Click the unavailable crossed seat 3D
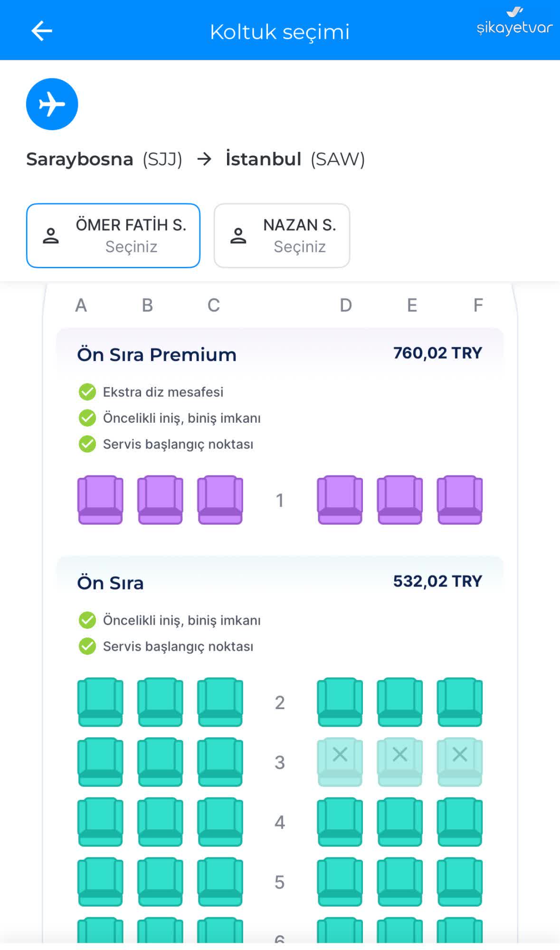The image size is (560, 950). pyautogui.click(x=339, y=762)
